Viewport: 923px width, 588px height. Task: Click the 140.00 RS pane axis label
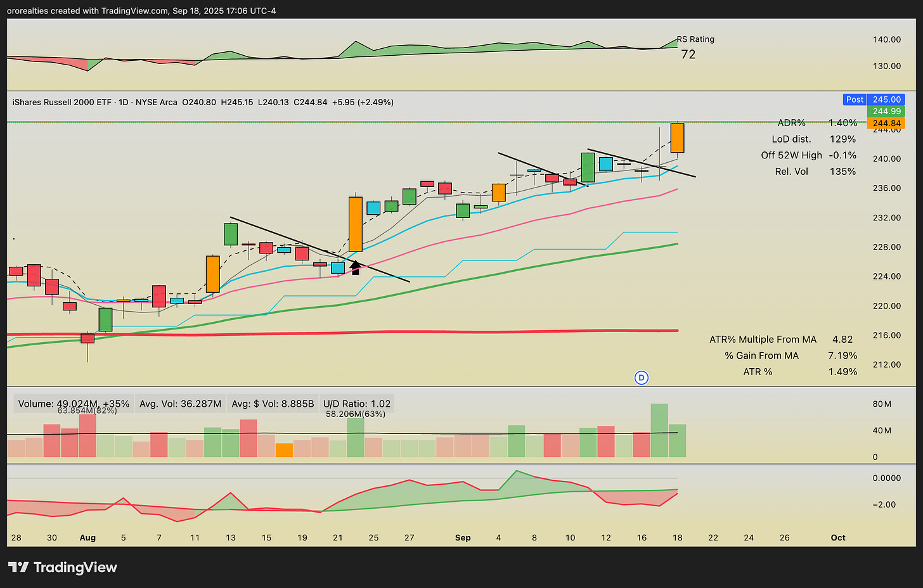(887, 39)
